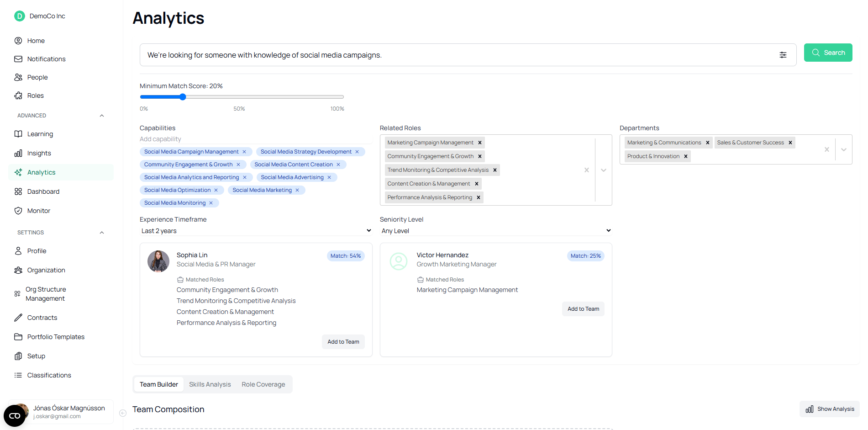This screenshot has height=430, width=868.
Task: Click the Minimum Match Score slider handle
Action: pos(183,97)
